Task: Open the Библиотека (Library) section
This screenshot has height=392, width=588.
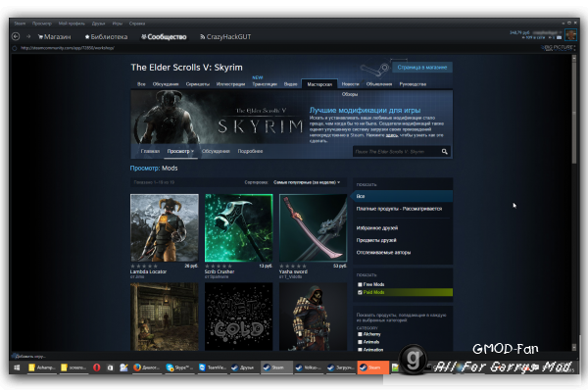Action: 106,37
